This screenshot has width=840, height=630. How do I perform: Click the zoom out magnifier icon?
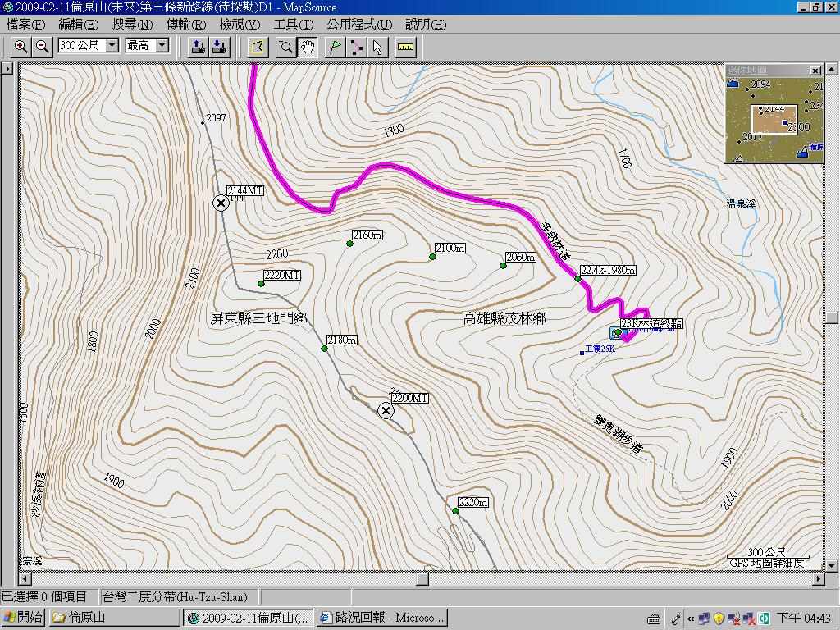[x=43, y=47]
